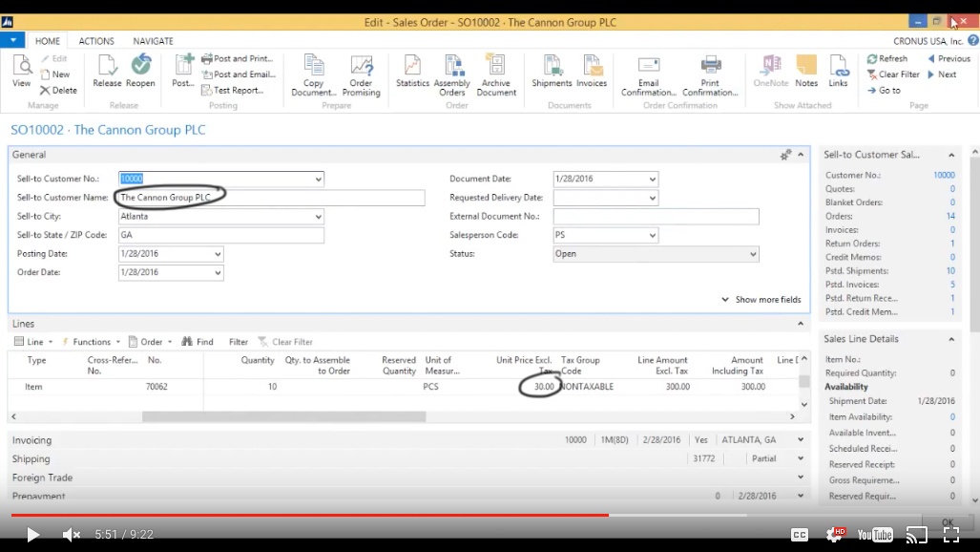Toggle fullscreen video mode

coord(950,535)
